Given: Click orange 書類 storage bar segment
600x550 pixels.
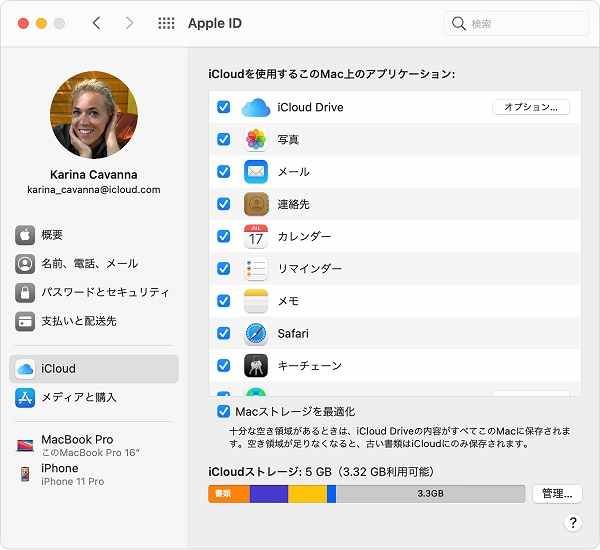Looking at the screenshot, I should 229,494.
